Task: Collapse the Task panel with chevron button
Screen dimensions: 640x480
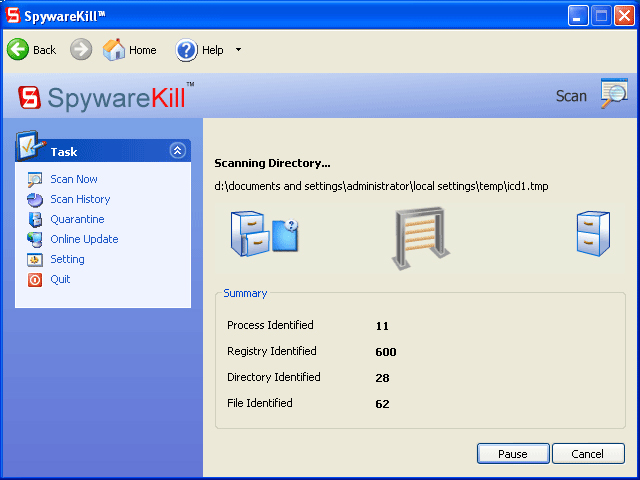Action: coord(178,151)
